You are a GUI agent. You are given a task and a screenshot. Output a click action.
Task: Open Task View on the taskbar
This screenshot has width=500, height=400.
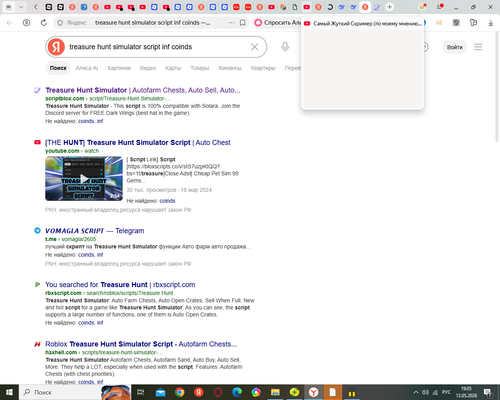(141, 392)
